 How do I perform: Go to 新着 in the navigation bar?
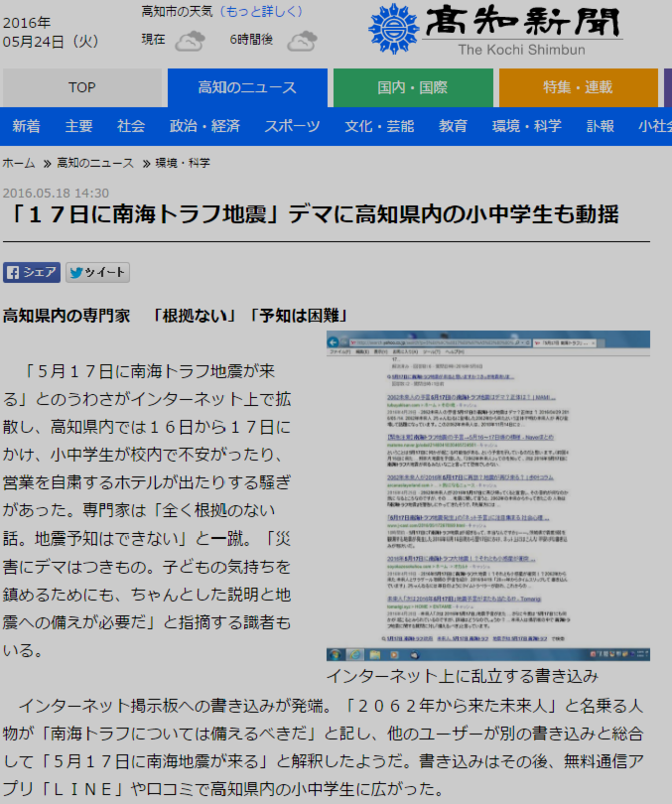point(27,126)
